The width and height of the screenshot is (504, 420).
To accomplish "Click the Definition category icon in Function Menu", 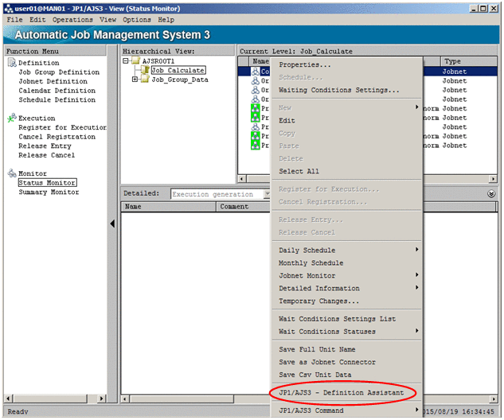I will 11,63.
